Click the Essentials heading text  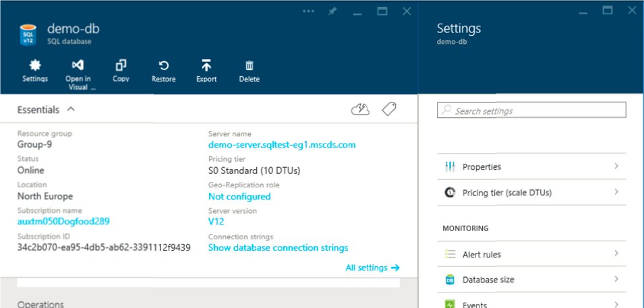click(x=38, y=110)
